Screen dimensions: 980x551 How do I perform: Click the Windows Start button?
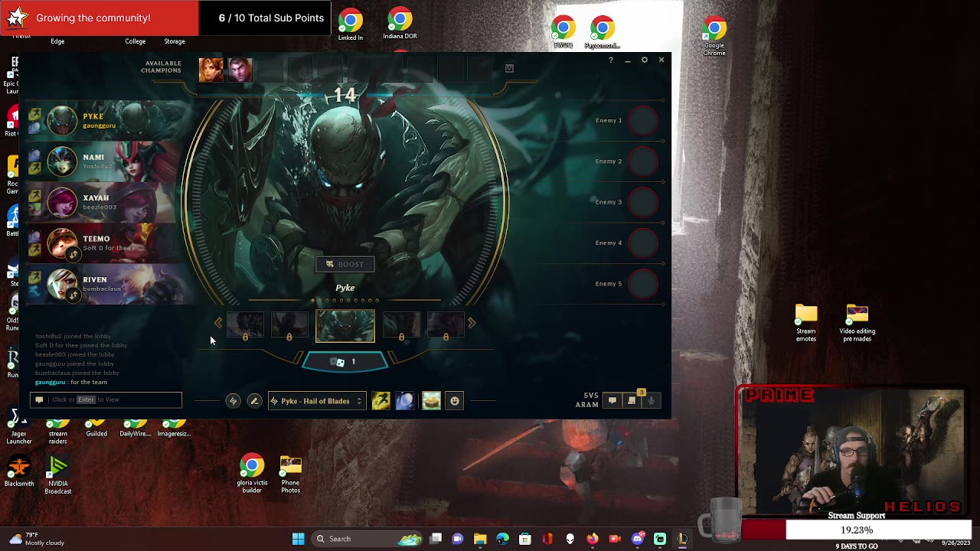(299, 539)
